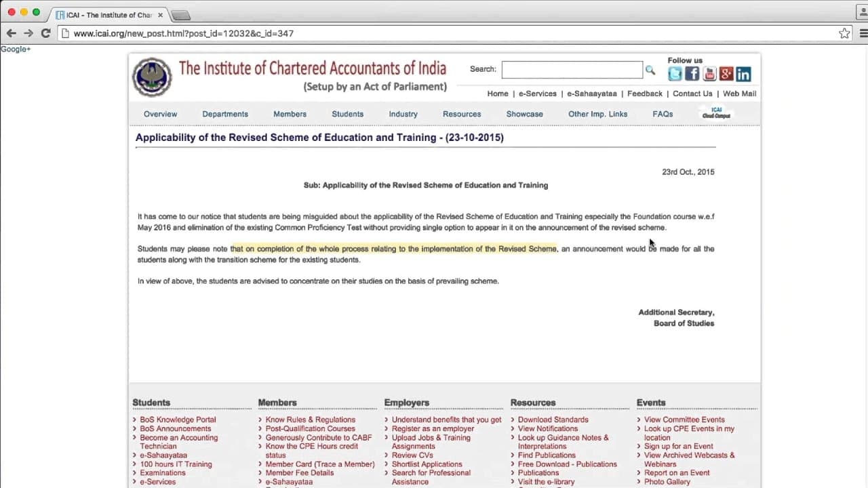The width and height of the screenshot is (868, 488).
Task: Go to the Home link
Action: point(497,94)
